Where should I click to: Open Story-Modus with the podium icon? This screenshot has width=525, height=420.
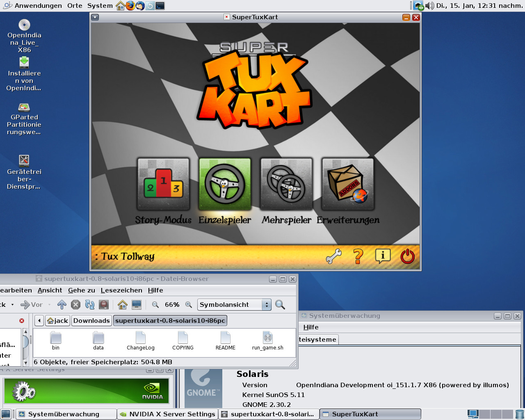(x=163, y=184)
